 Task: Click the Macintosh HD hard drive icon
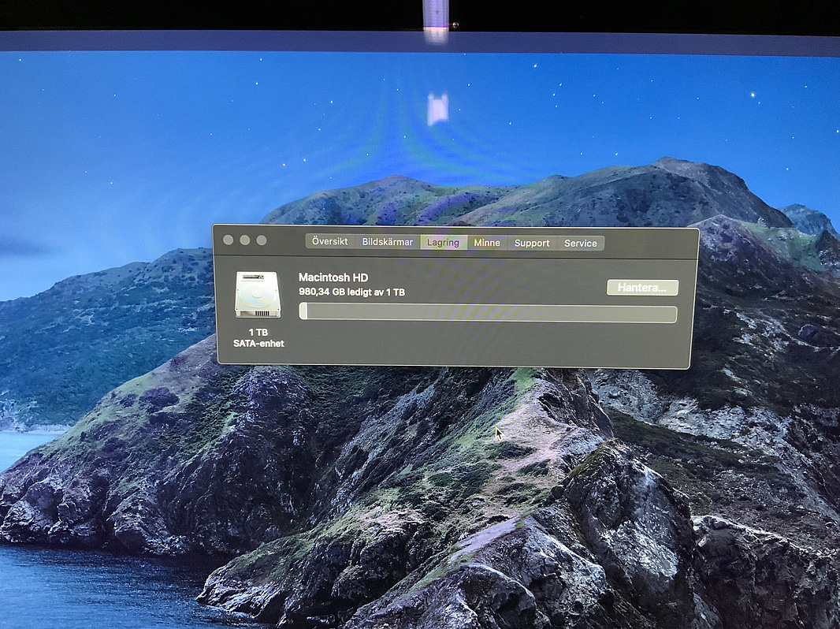pyautogui.click(x=258, y=295)
